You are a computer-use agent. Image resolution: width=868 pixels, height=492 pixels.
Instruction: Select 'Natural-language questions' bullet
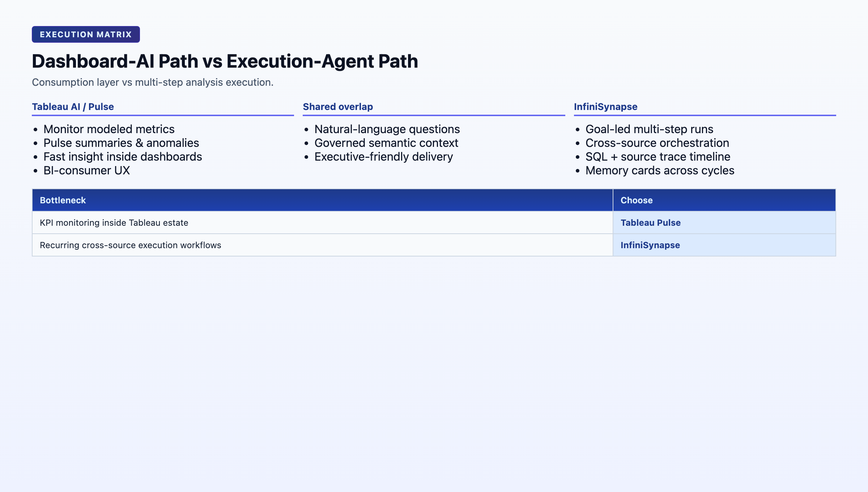click(x=387, y=129)
